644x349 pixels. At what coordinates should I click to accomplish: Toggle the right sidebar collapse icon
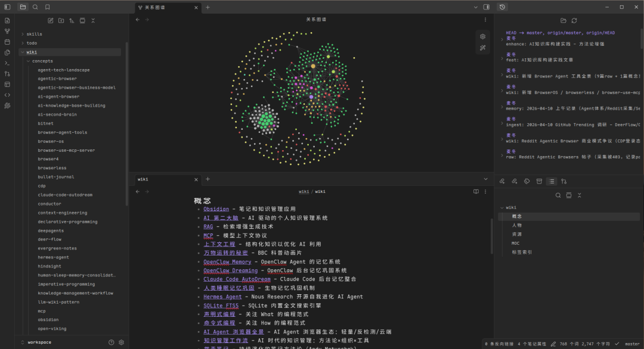click(487, 7)
